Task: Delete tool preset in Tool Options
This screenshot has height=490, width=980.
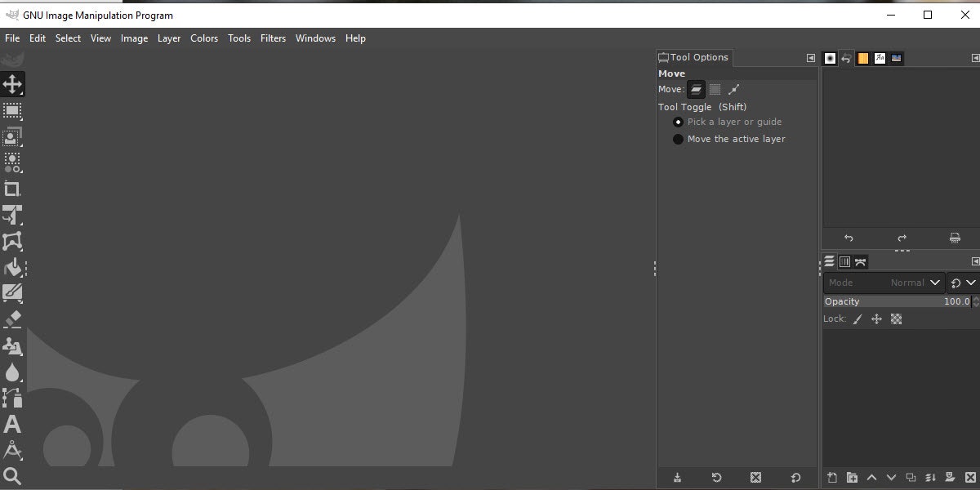Action: coord(755,478)
